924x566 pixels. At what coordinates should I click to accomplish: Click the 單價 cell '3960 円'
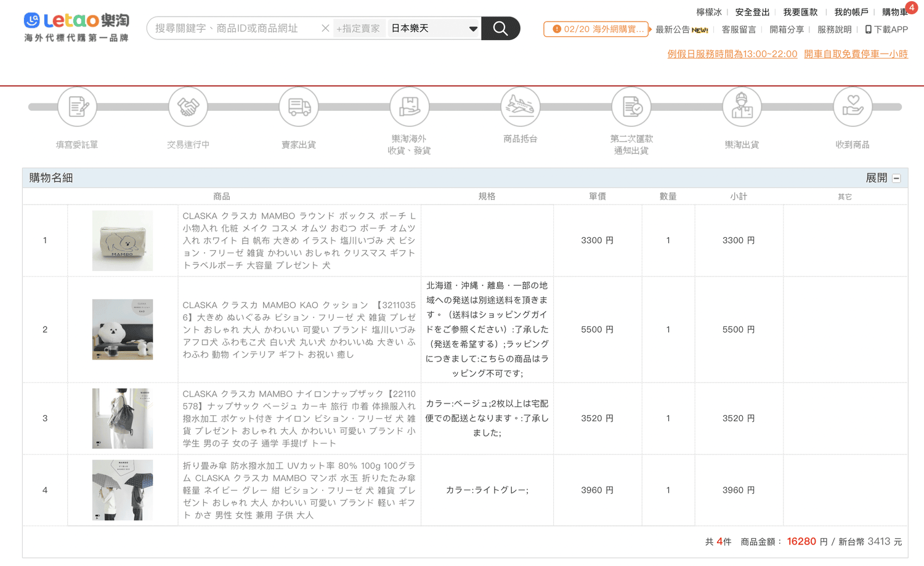pos(597,490)
